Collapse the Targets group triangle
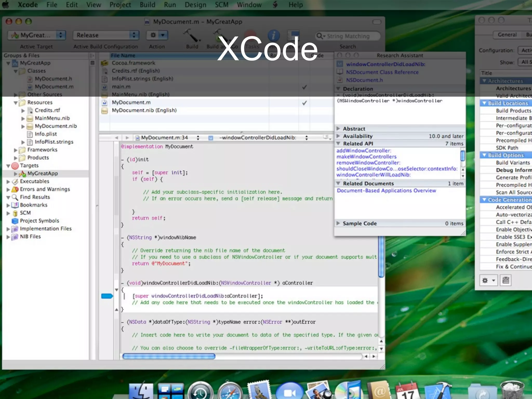This screenshot has height=399, width=532. pyautogui.click(x=8, y=166)
